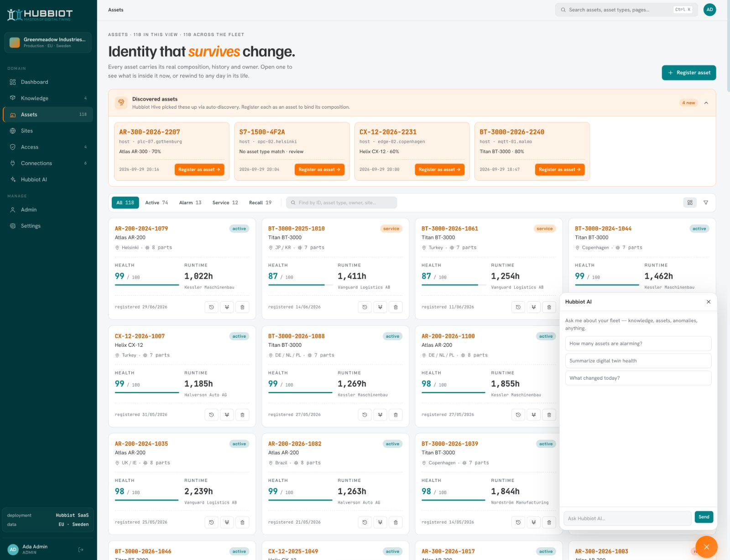Open asset ID BT-3000-2026-1061
Image resolution: width=730 pixels, height=560 pixels.
pyautogui.click(x=450, y=229)
